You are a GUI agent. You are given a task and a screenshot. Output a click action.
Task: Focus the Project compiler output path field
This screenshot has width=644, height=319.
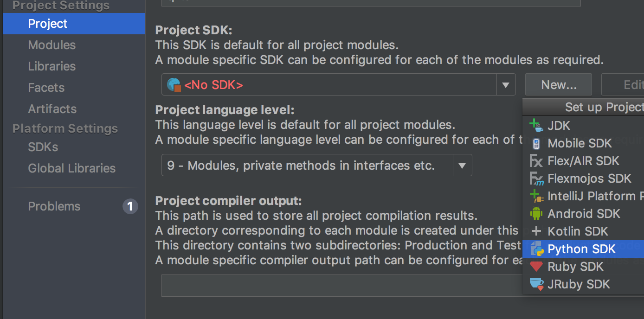click(x=342, y=285)
